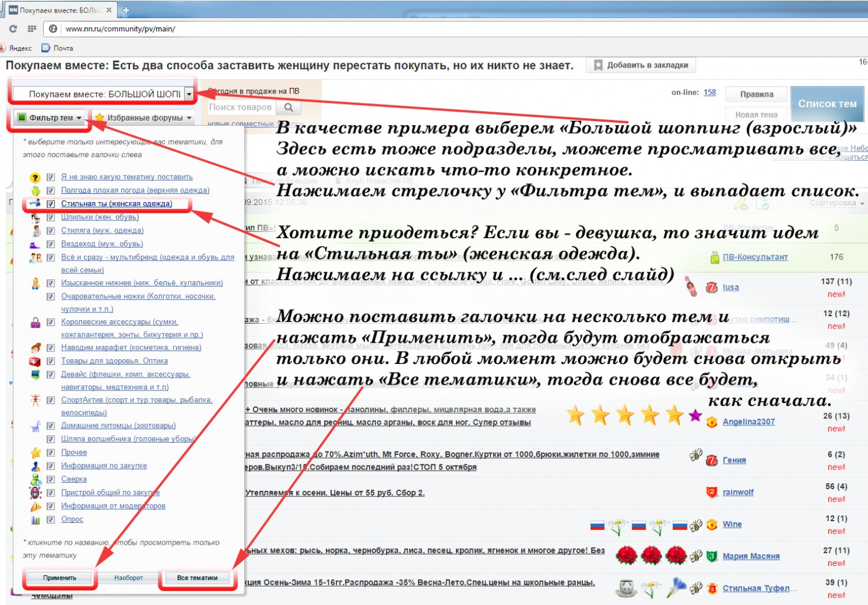This screenshot has height=605, width=868.
Task: Open user profile link Мария Масяня
Action: tap(751, 556)
